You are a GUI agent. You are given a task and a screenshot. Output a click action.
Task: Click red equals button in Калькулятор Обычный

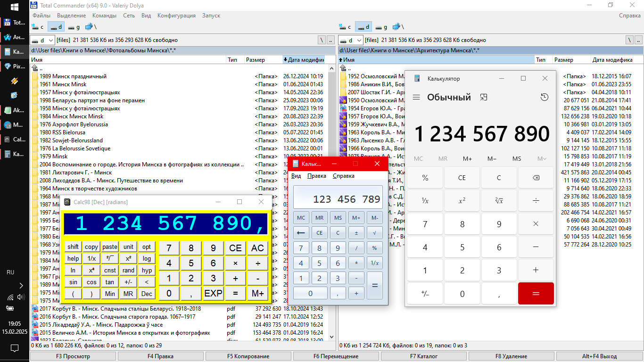click(536, 294)
